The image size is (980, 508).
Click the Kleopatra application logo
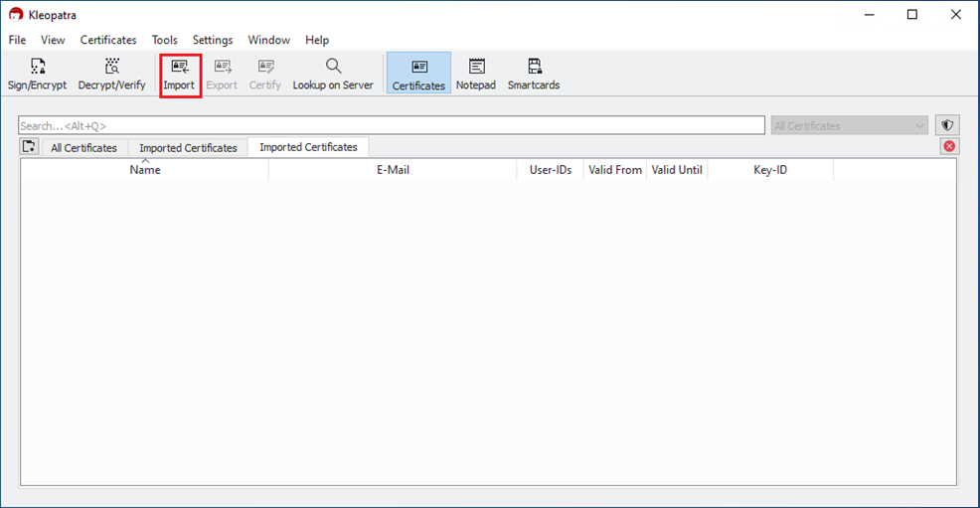16,14
